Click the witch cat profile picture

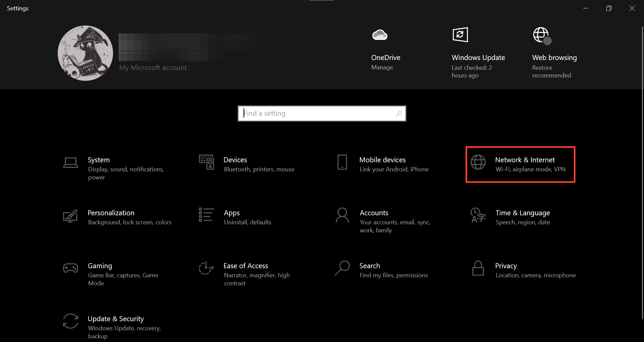(x=85, y=53)
